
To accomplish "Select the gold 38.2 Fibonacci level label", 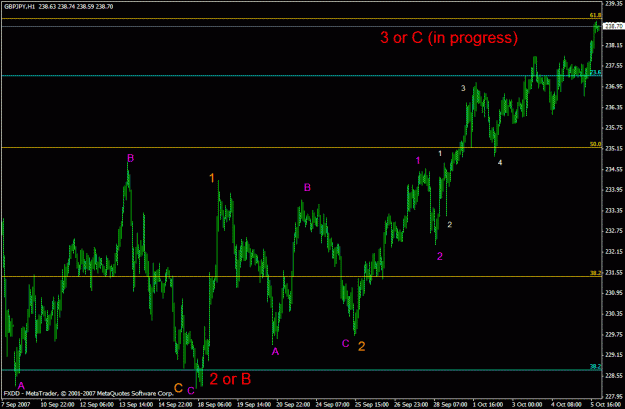I will [x=596, y=273].
